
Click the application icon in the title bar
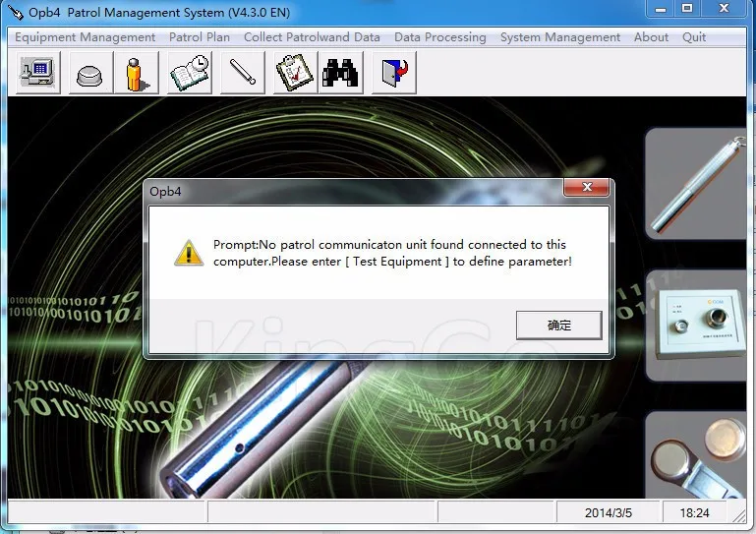[x=16, y=12]
